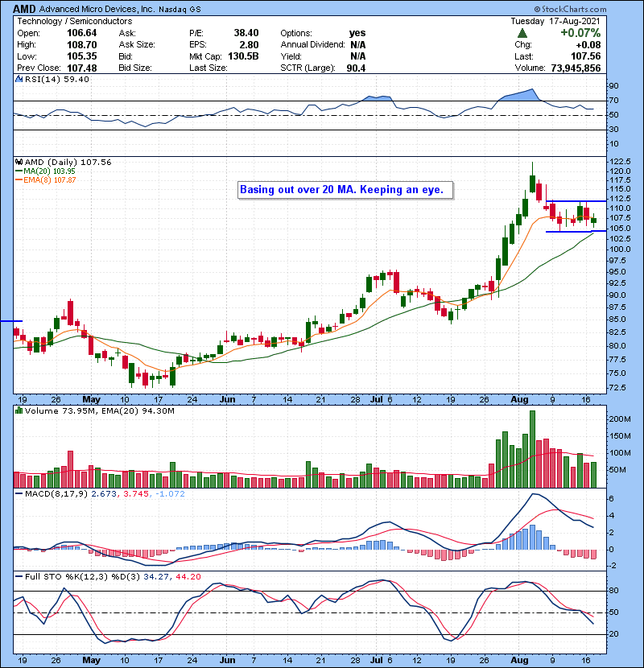644x668 pixels.
Task: Click the bar icon beside the Volume label
Action: click(19, 410)
